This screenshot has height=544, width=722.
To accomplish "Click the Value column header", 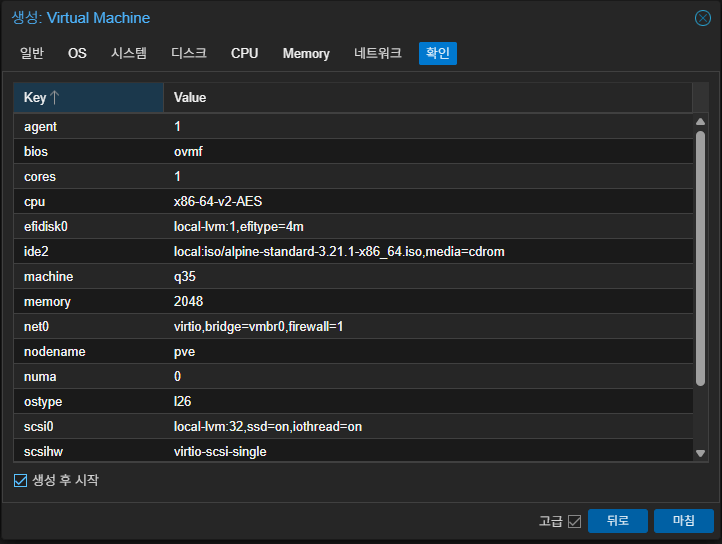I will [428, 98].
